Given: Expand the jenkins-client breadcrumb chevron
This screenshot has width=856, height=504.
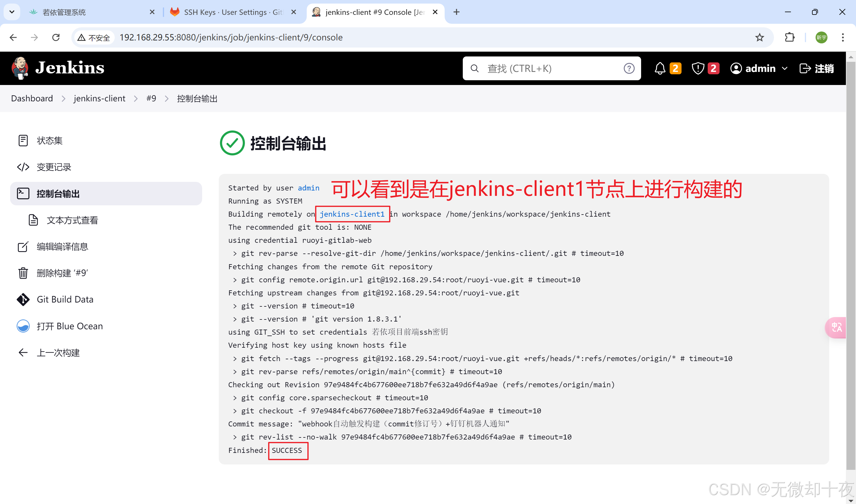Looking at the screenshot, I should [136, 99].
